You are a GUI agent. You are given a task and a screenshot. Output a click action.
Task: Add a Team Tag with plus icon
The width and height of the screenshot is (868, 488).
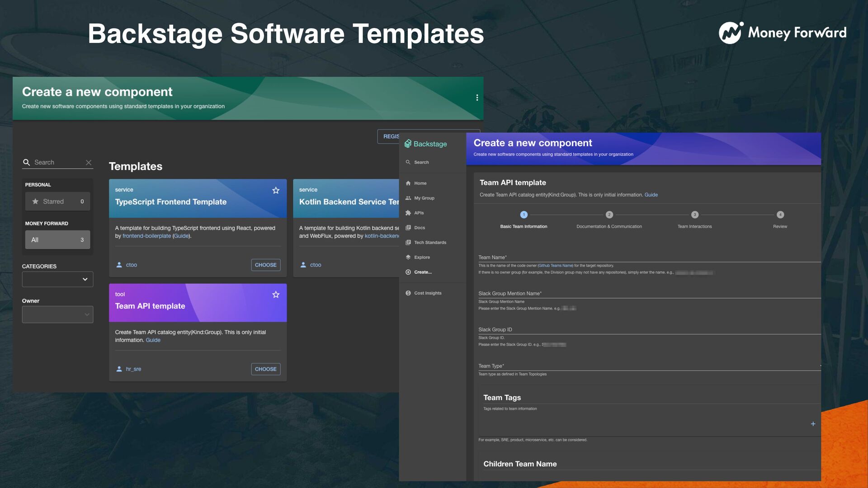pos(813,424)
